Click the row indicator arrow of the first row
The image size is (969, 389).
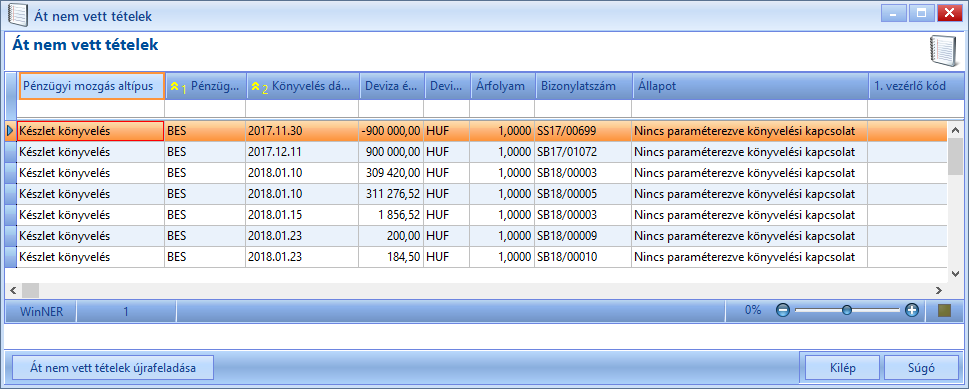click(10, 131)
